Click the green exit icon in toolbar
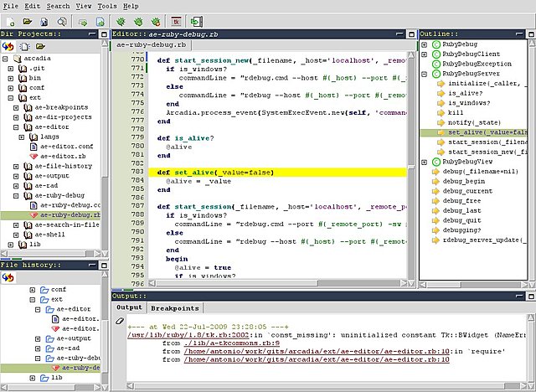The width and height of the screenshot is (536, 392). tap(197, 20)
